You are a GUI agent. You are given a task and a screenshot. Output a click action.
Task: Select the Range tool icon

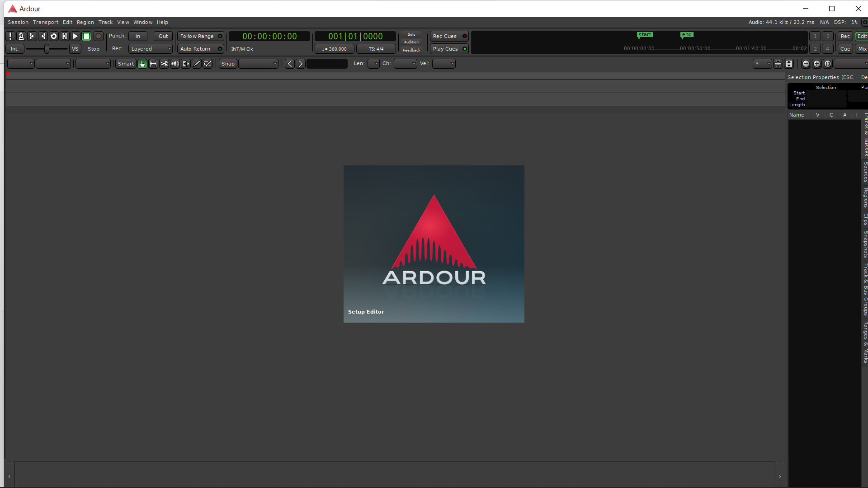(153, 64)
